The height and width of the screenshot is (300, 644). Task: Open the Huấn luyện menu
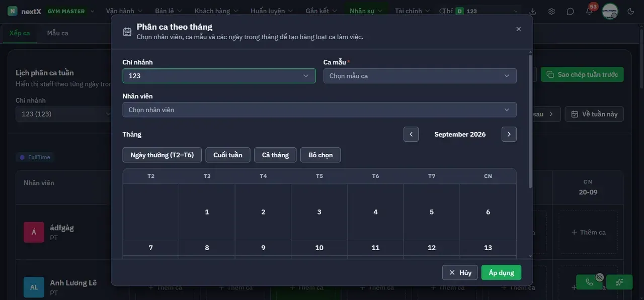(272, 11)
